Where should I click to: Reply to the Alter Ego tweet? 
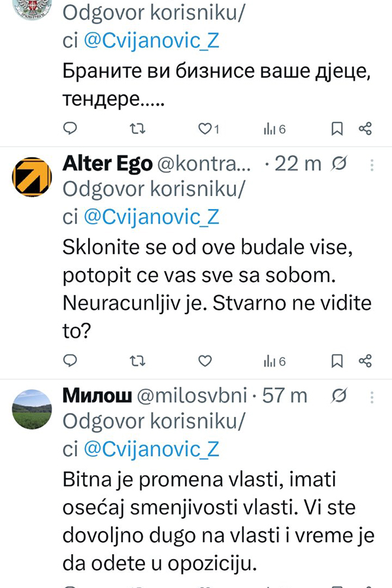72,360
